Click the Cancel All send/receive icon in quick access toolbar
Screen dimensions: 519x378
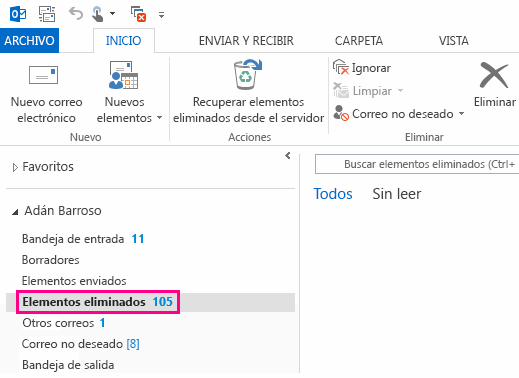click(138, 14)
